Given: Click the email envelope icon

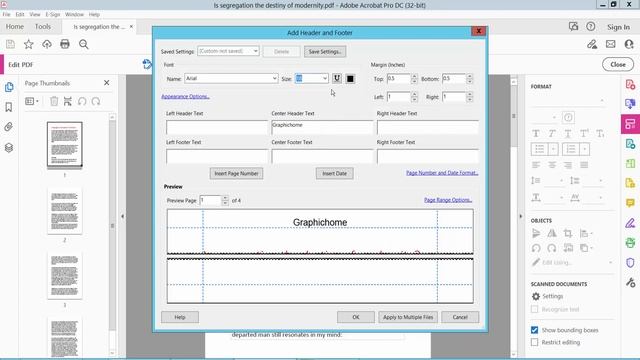Looking at the screenshot, I should point(611,44).
